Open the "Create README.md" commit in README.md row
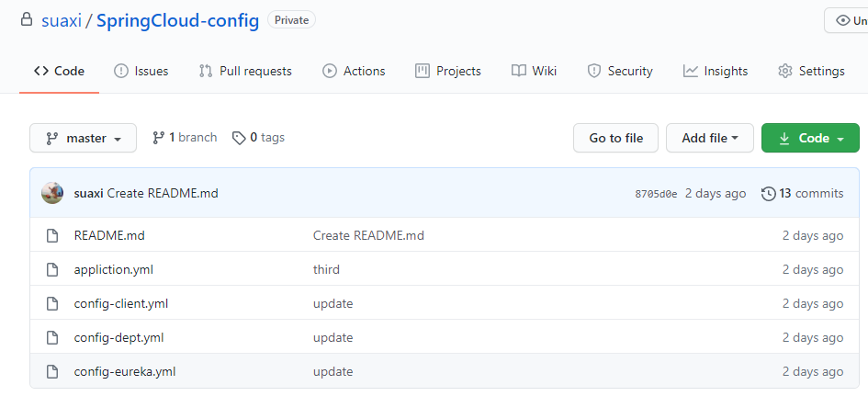 [x=368, y=235]
